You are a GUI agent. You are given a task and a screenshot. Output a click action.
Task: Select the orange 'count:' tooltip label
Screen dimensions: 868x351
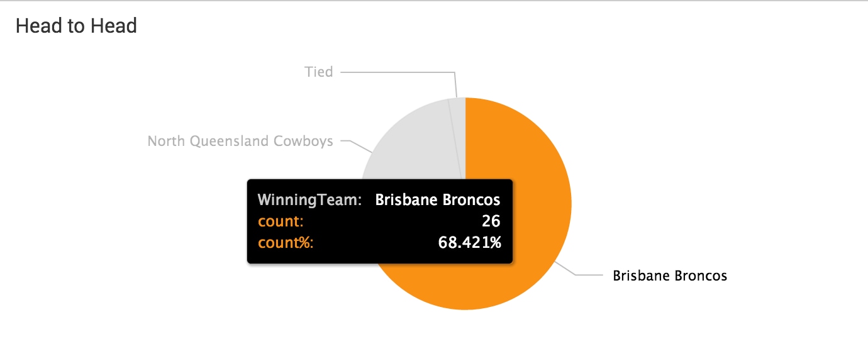[281, 221]
